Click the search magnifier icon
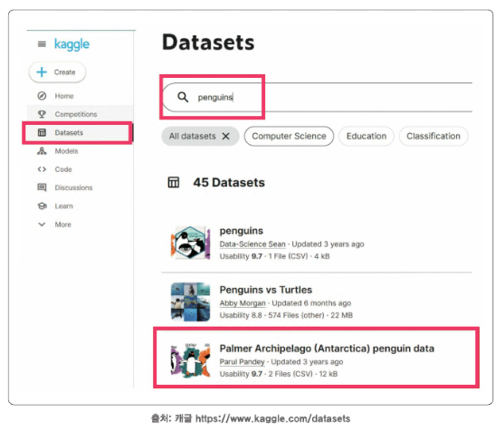This screenshot has width=504, height=431. click(183, 97)
